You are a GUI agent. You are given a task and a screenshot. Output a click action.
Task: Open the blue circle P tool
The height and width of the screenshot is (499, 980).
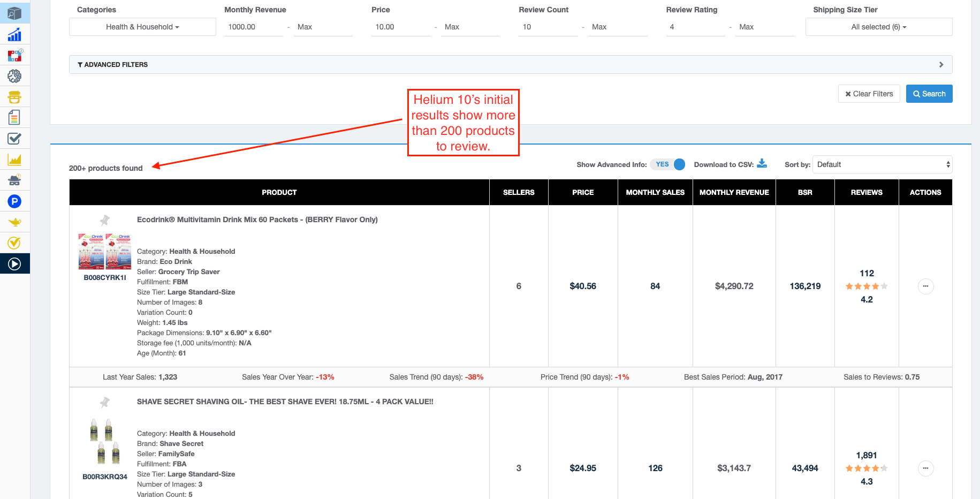pyautogui.click(x=14, y=201)
